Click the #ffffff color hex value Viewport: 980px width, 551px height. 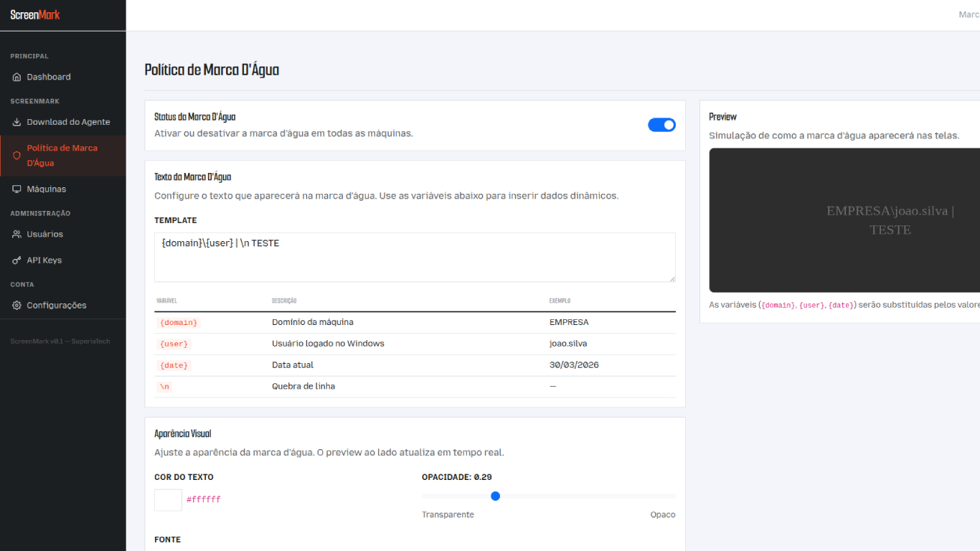click(204, 499)
